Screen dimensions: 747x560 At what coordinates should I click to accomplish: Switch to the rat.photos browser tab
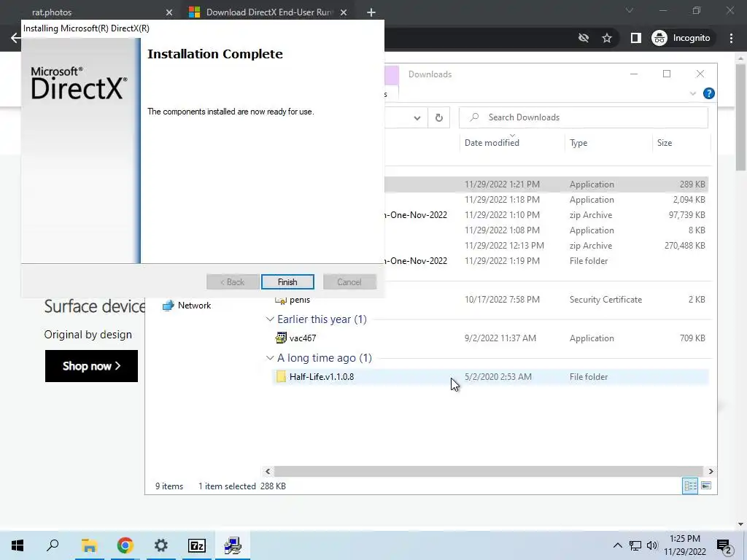[x=52, y=12]
